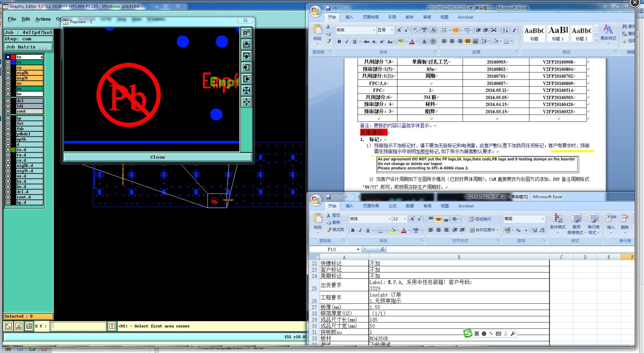Screen dimensions: 644x353
Task: Click the Excel Office button
Action: [x=315, y=200]
